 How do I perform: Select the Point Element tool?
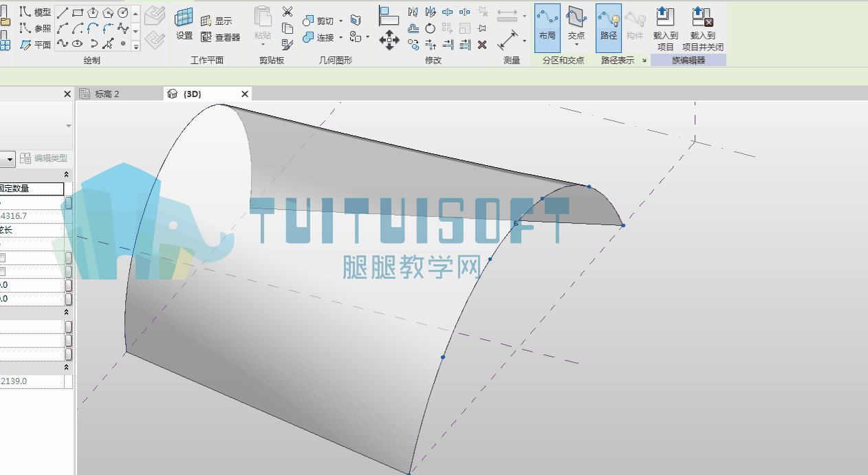pyautogui.click(x=123, y=44)
